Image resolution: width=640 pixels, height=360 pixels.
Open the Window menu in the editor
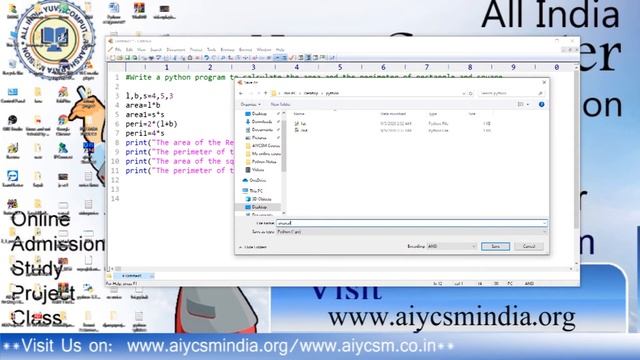pos(264,50)
